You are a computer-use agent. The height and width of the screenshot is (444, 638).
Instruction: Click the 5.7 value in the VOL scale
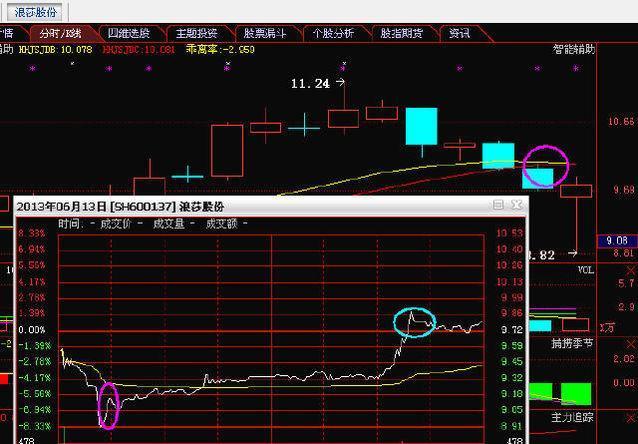(626, 283)
